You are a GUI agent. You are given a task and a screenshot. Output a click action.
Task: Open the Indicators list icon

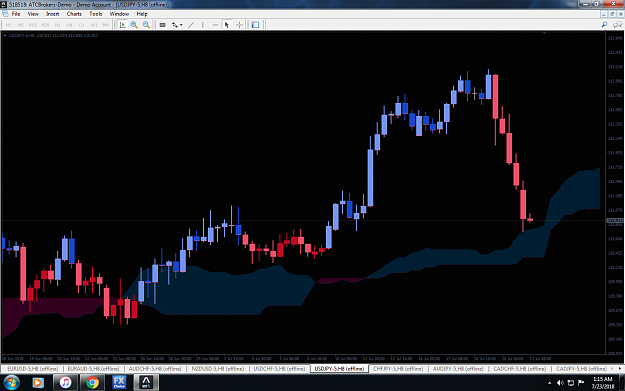tap(175, 25)
